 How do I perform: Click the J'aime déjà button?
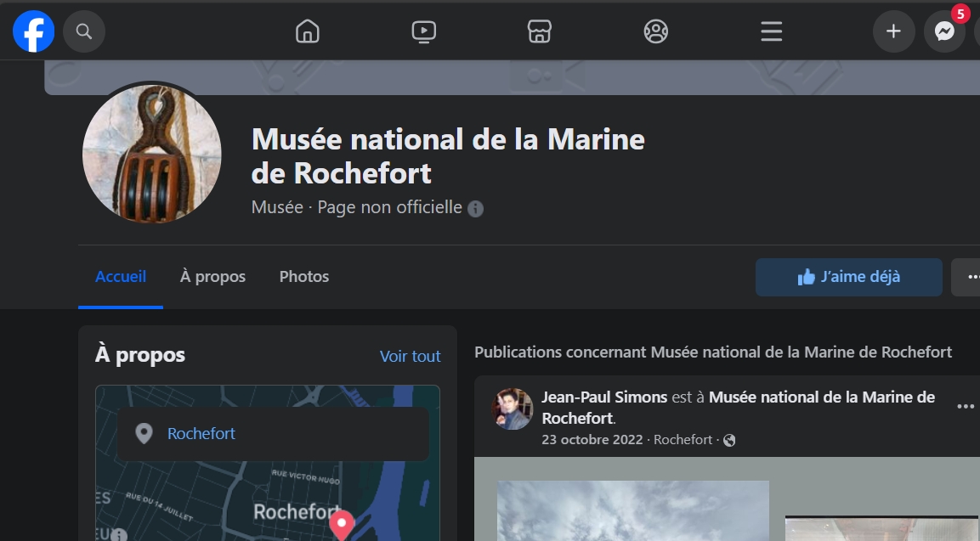pyautogui.click(x=849, y=277)
